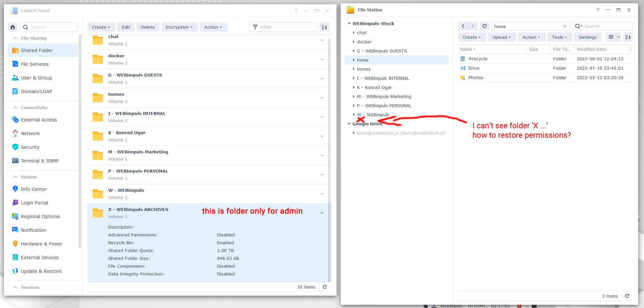Open Settings in File Station toolbar
Image resolution: width=644 pixels, height=308 pixels.
[x=588, y=37]
